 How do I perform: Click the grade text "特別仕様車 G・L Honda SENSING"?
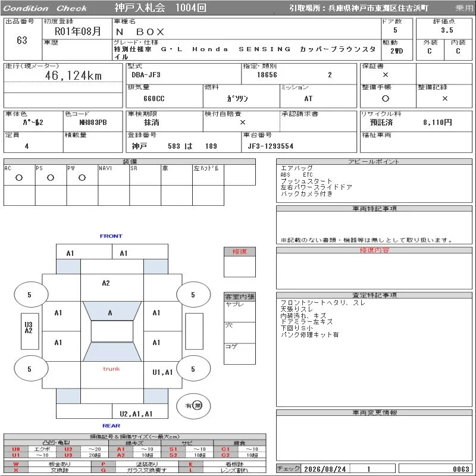click(x=202, y=49)
